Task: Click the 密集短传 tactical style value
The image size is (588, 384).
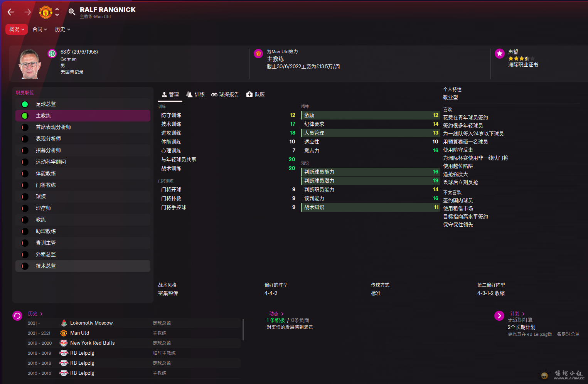Action: [x=168, y=293]
